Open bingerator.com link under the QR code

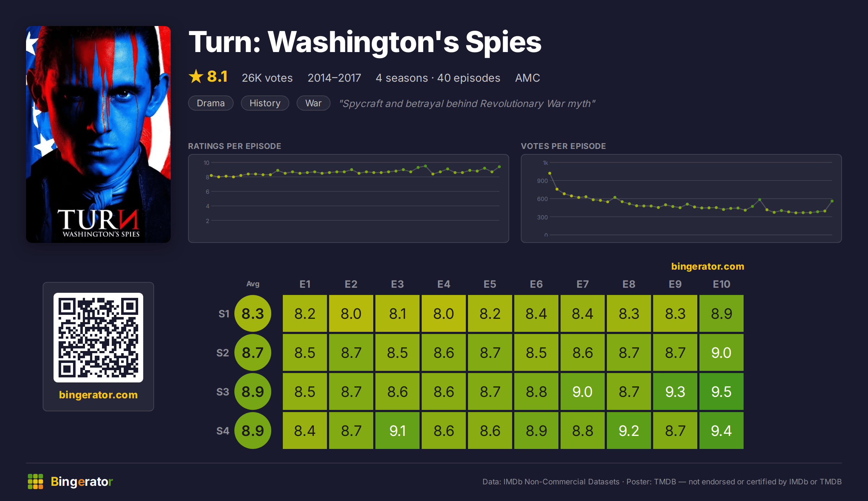pos(98,395)
